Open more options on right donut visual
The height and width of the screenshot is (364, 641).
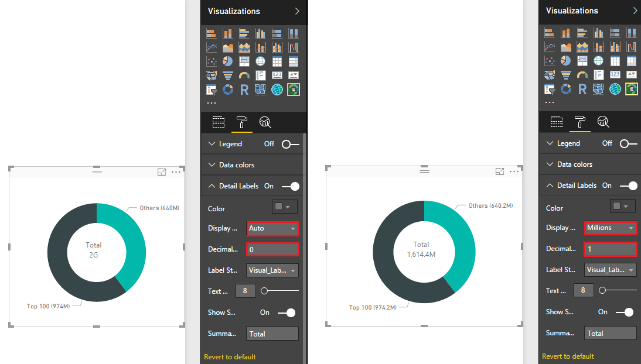point(514,171)
